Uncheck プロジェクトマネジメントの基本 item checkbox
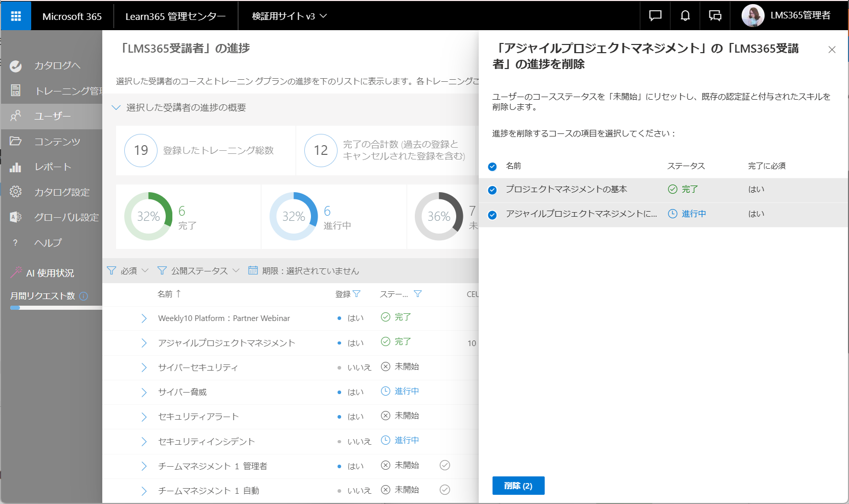Screen dimensions: 849x504 point(493,190)
